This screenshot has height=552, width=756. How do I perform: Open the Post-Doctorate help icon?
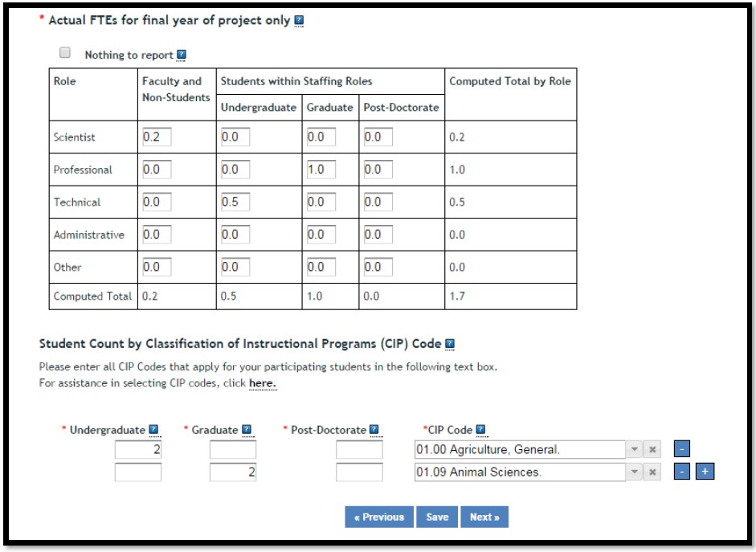coord(374,430)
